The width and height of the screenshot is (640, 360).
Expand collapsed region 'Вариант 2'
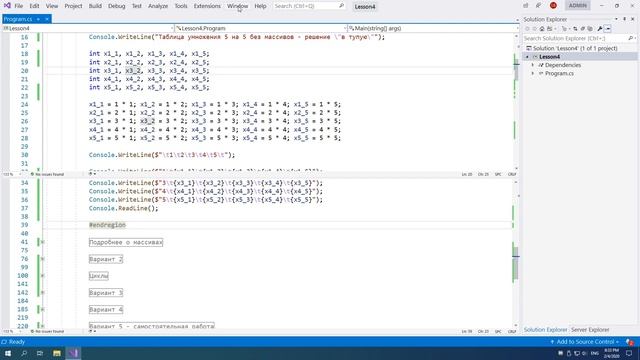coord(42,259)
